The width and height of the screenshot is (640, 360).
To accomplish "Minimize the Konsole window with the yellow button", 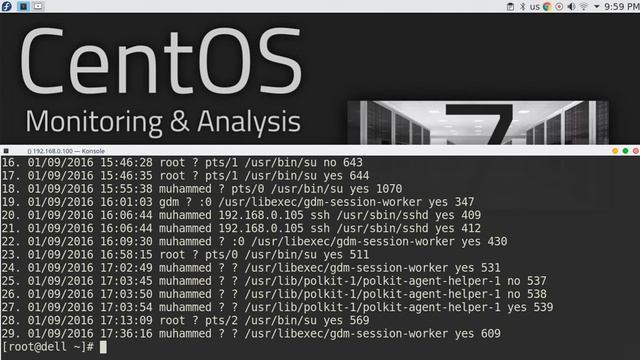I will pyautogui.click(x=615, y=151).
